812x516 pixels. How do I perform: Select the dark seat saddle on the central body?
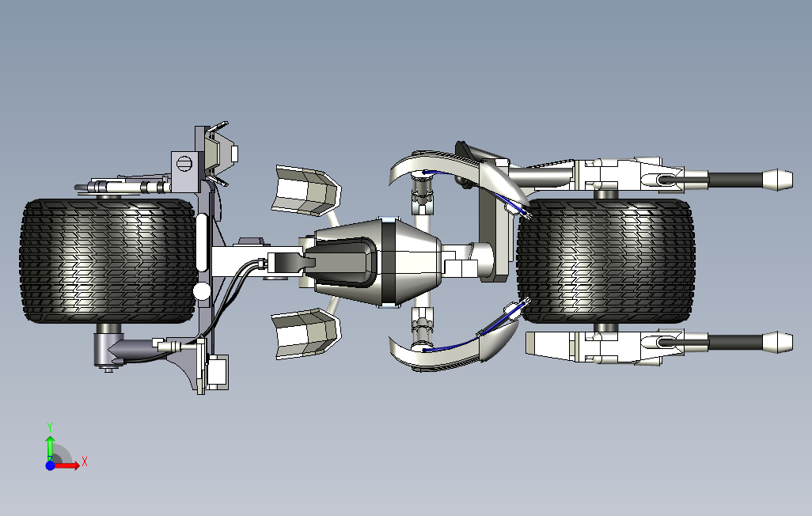point(342,262)
